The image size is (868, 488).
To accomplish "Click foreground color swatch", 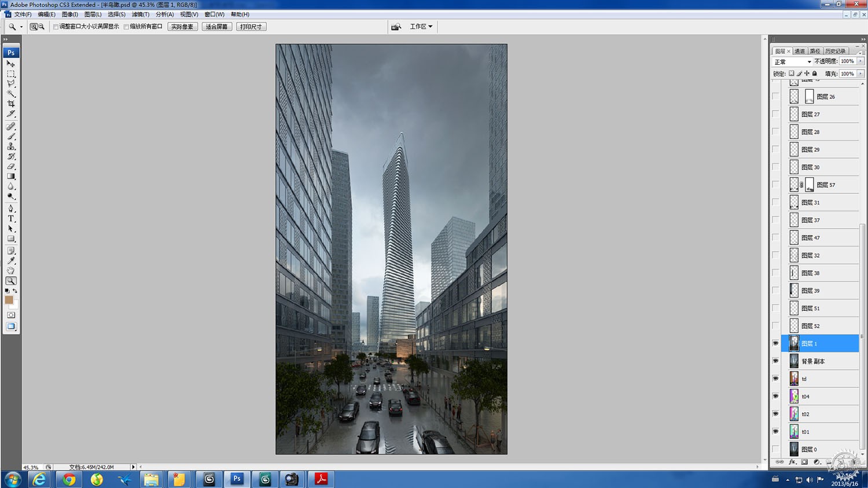I will [9, 300].
